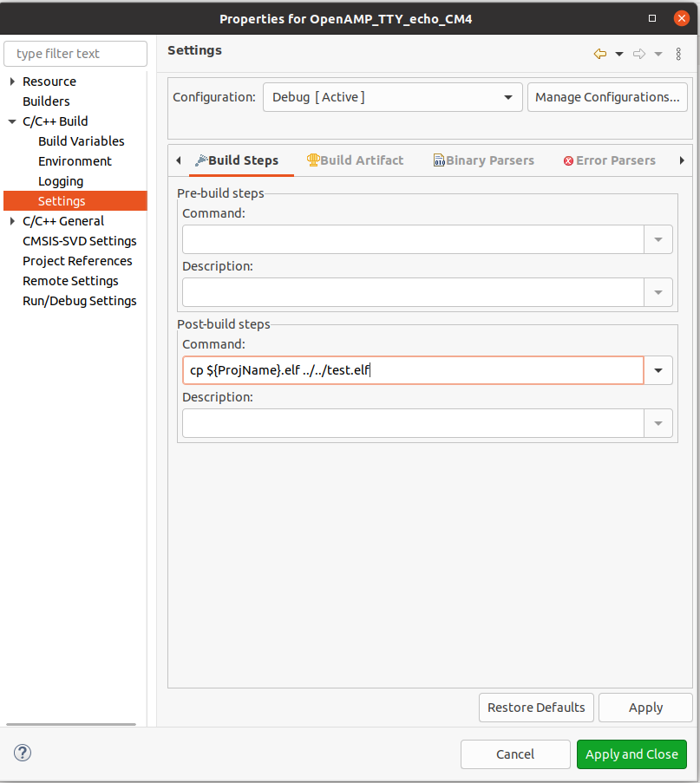Expand the C/C++ General tree node
The image size is (700, 783).
click(12, 221)
